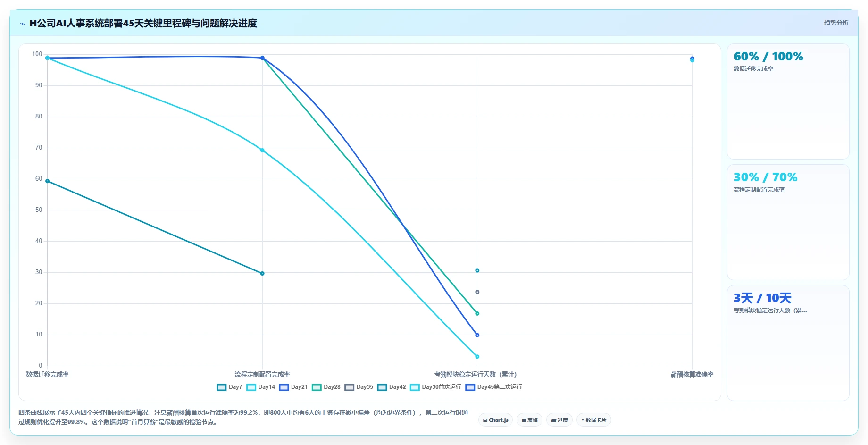The height and width of the screenshot is (445, 868).
Task: Click the Day14 data point at 3 on 考勤模块
Action: (477, 357)
